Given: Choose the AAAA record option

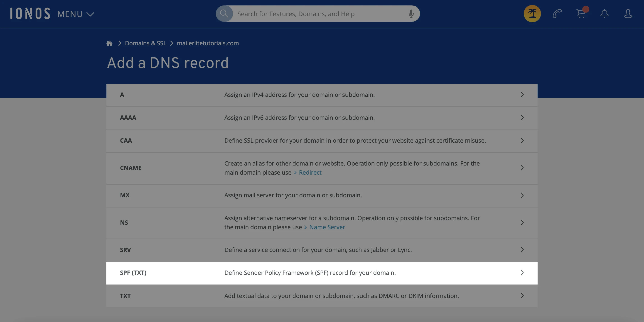Looking at the screenshot, I should (x=128, y=118).
